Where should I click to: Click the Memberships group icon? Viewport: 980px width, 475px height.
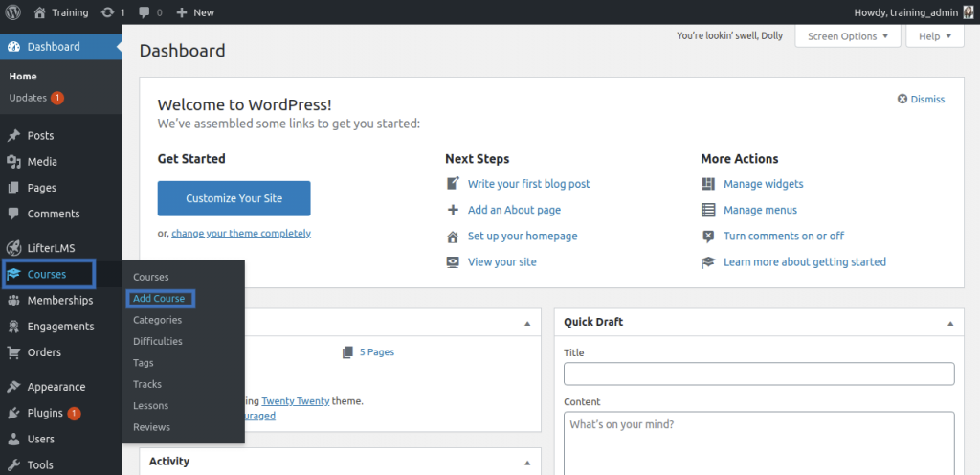pyautogui.click(x=13, y=301)
